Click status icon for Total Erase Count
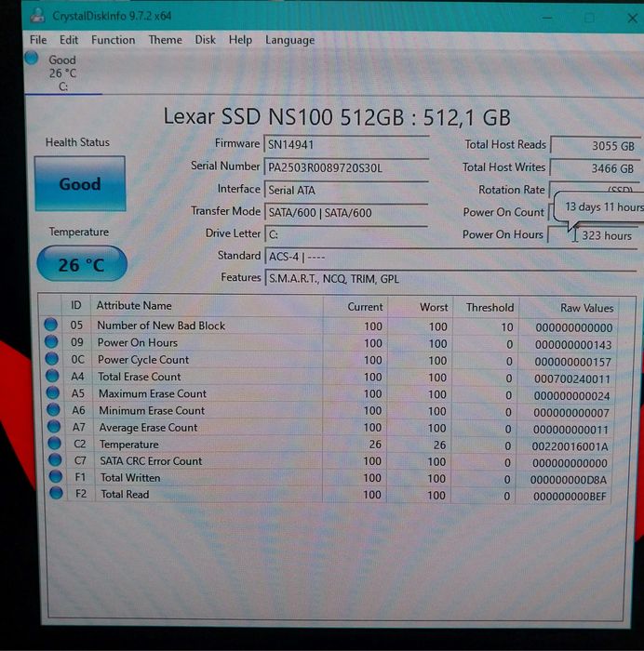Screen dimensions: 644x651 [52, 376]
